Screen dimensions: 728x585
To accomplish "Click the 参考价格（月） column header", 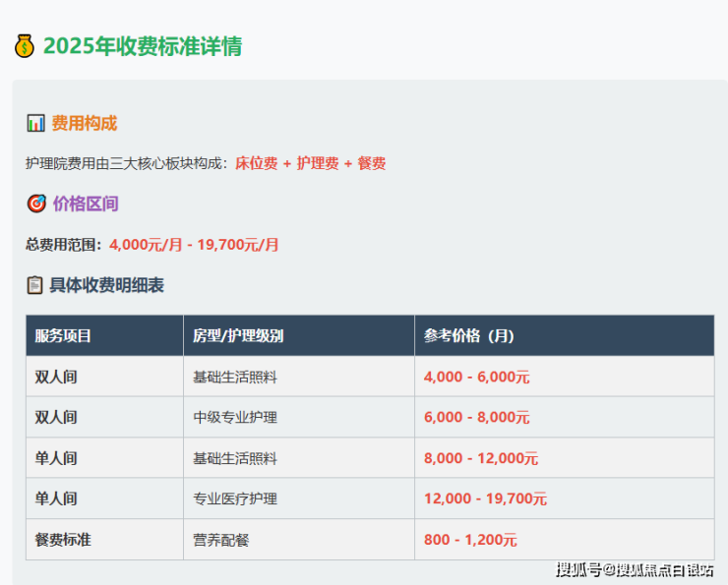I will [469, 336].
